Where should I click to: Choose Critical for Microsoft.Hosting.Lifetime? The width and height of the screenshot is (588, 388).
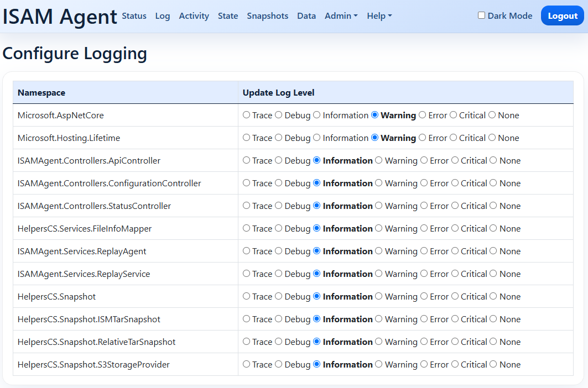coord(454,138)
